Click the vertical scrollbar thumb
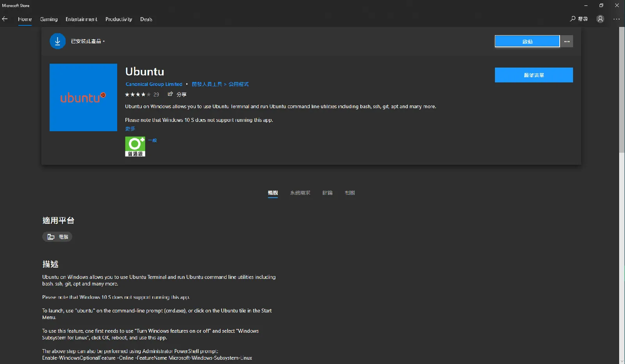This screenshot has height=364, width=625. point(621,90)
